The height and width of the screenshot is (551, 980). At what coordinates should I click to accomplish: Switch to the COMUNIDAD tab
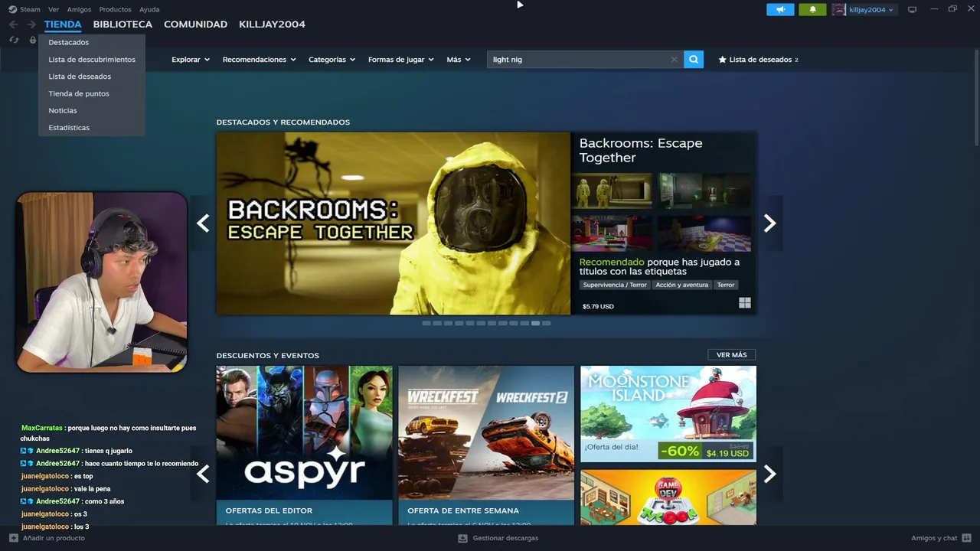tap(195, 24)
